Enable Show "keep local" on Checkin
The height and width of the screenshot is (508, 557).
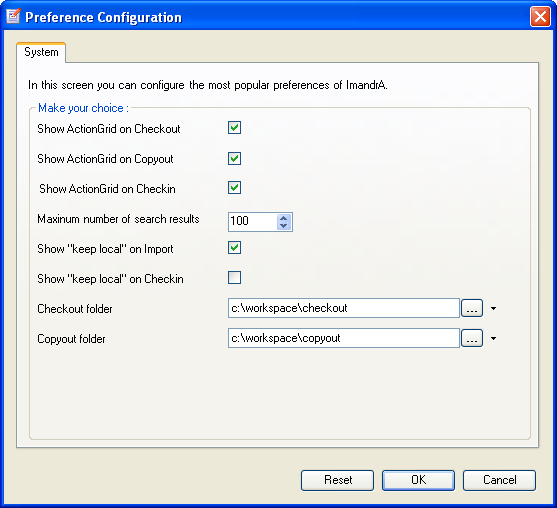[234, 277]
